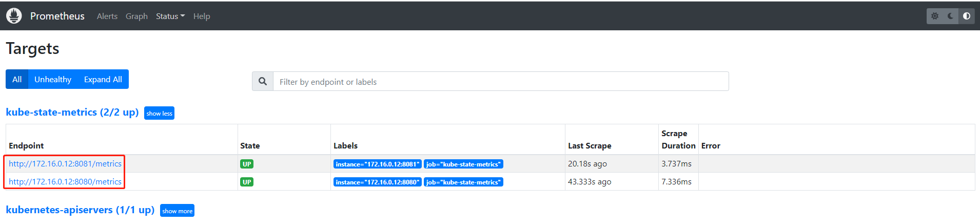
Task: Click the kubernetes-apiservers (1/1 up) heading
Action: (80, 210)
